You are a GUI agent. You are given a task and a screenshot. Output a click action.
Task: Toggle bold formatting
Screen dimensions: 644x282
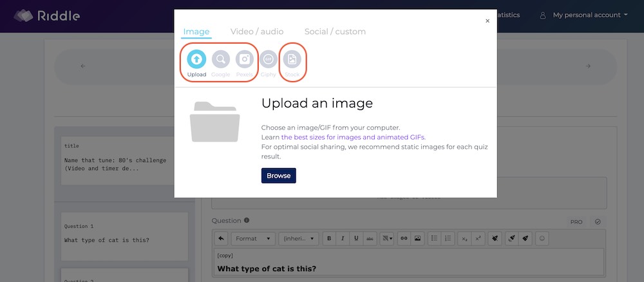coord(329,238)
